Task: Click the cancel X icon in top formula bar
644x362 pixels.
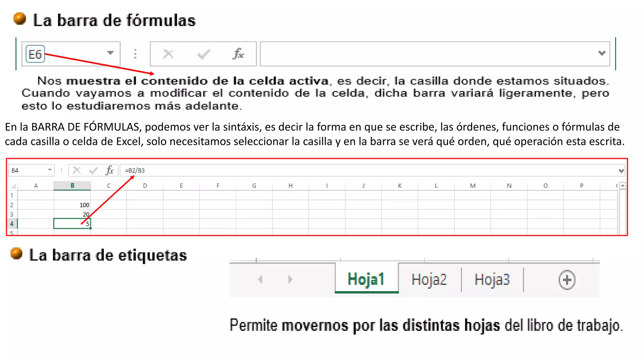Action: click(x=168, y=54)
